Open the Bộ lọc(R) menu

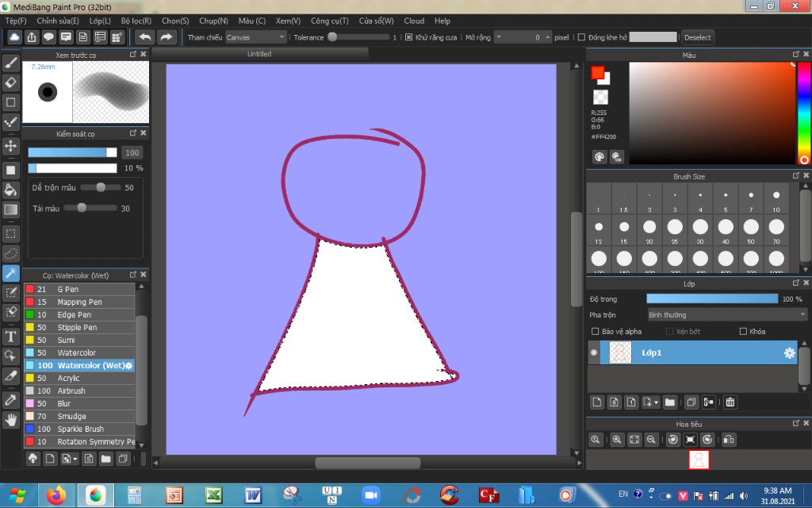click(136, 21)
